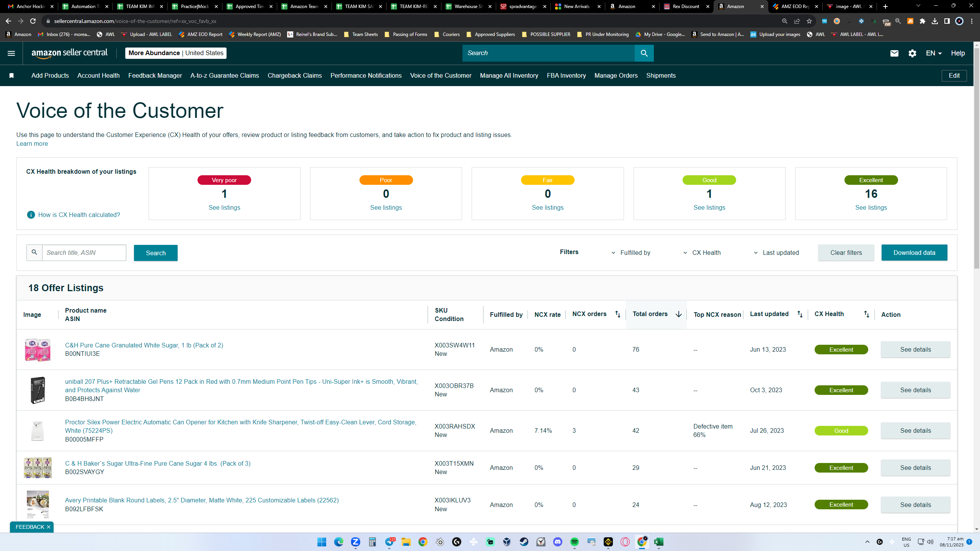Open Spotify from the taskbar

point(575,542)
